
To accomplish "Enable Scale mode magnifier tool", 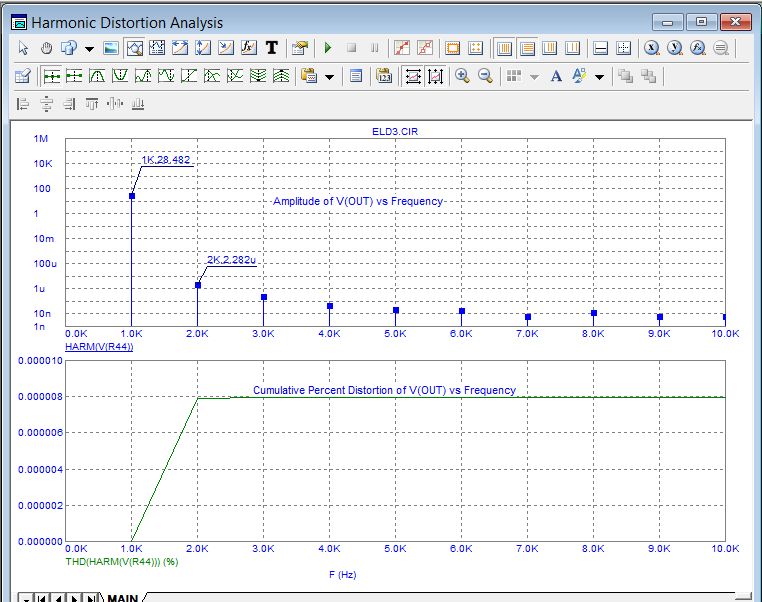I will 135,48.
